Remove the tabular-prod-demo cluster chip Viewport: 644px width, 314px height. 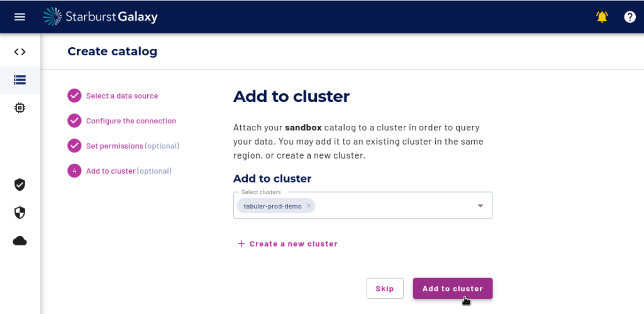click(x=309, y=206)
